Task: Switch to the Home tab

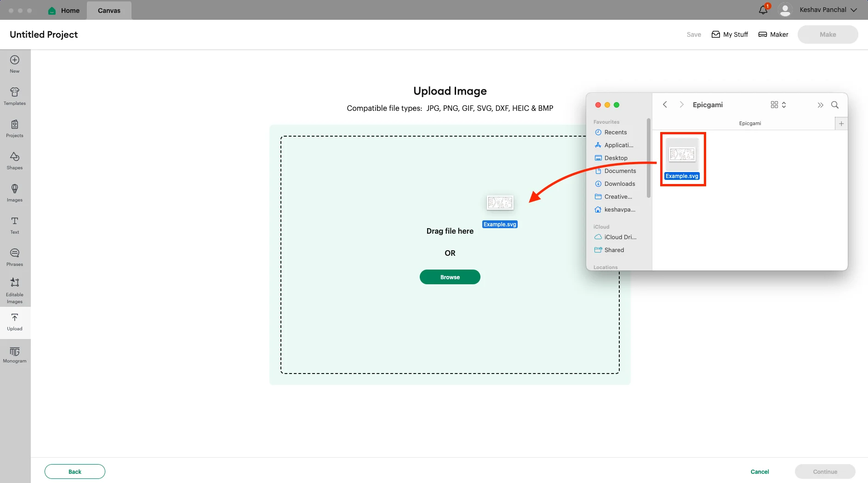Action: coord(64,10)
